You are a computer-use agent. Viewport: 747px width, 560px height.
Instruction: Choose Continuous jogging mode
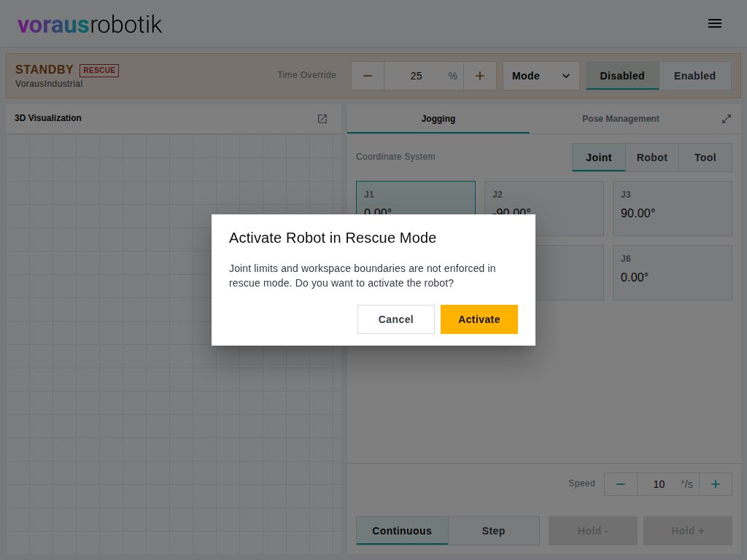[402, 531]
